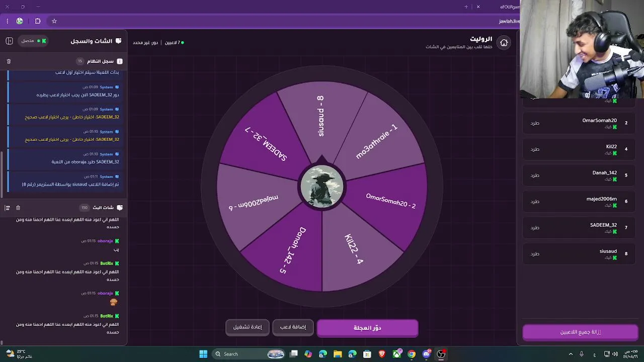Kick Danah_142 using its طرد button

click(535, 175)
